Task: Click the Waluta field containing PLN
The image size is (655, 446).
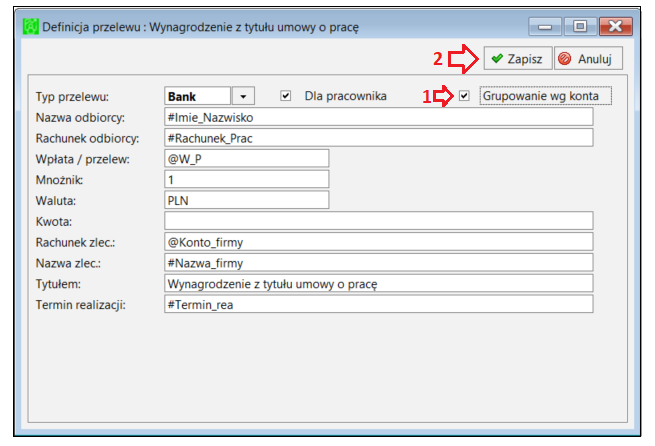Action: click(x=246, y=200)
